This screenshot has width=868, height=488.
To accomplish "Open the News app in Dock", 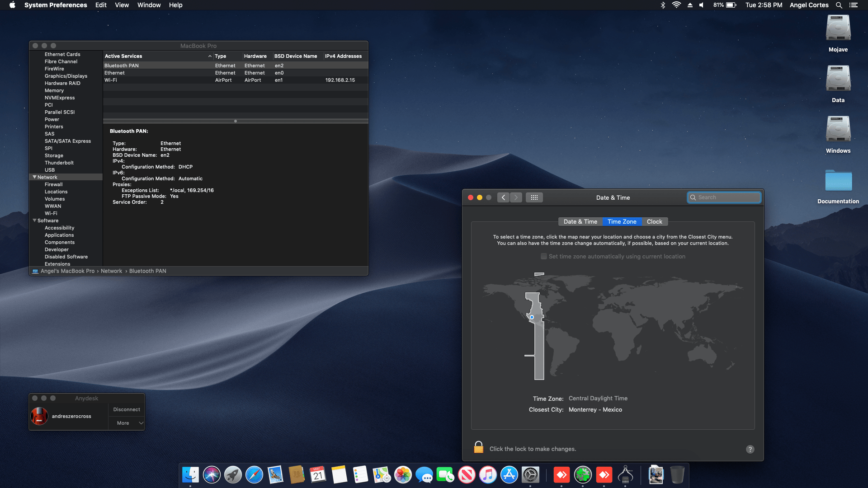I will pos(467,475).
